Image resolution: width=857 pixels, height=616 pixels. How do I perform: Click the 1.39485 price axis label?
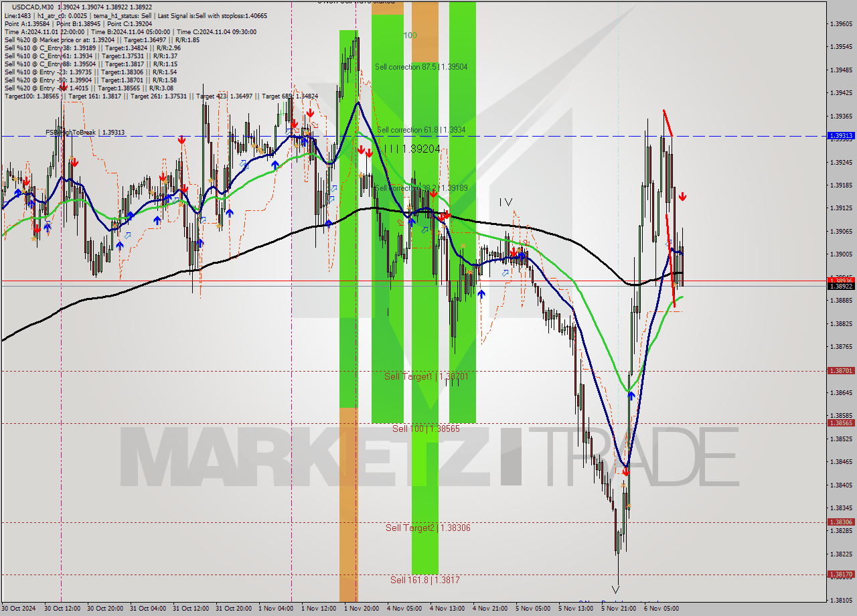pos(842,70)
